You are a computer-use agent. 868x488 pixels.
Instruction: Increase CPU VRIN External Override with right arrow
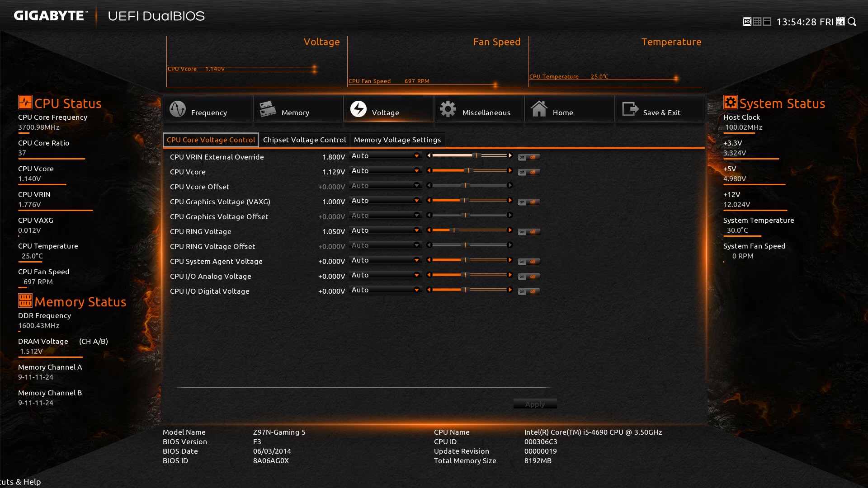point(510,155)
